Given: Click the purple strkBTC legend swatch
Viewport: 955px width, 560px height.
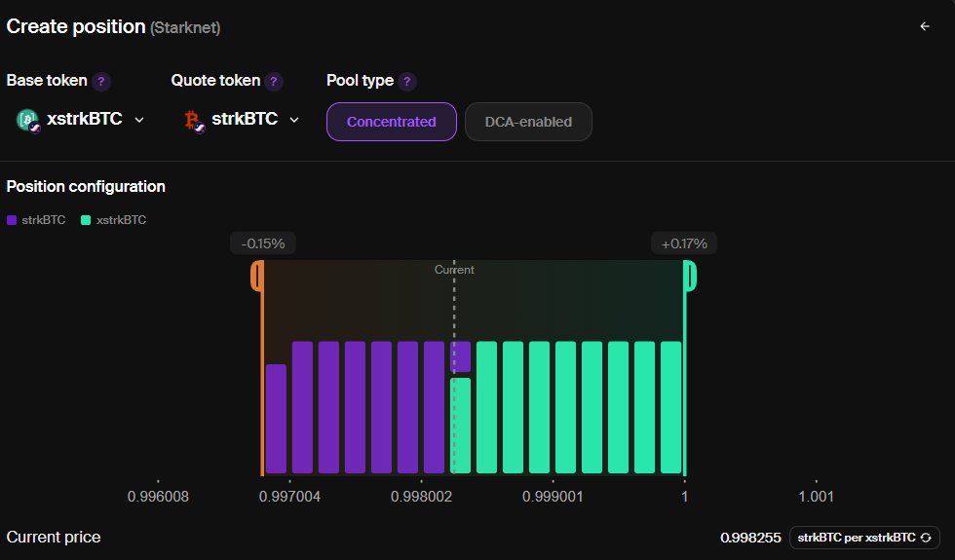Looking at the screenshot, I should click(x=12, y=220).
